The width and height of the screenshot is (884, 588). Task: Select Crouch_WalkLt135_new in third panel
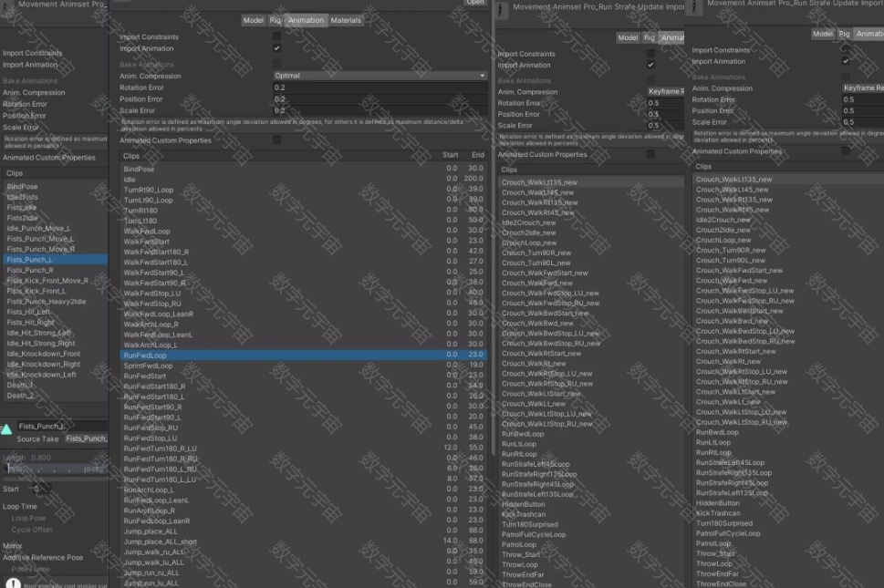tap(591, 182)
